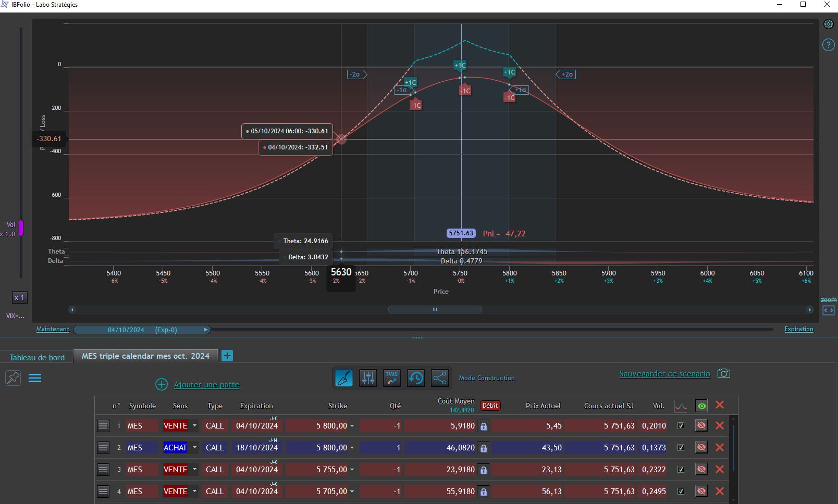Image resolution: width=838 pixels, height=504 pixels.
Task: Click the Ajouter une patte link
Action: (x=207, y=385)
